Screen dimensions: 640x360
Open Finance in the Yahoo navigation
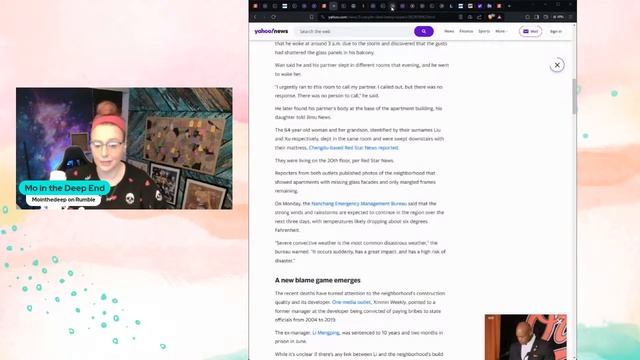[x=466, y=31]
